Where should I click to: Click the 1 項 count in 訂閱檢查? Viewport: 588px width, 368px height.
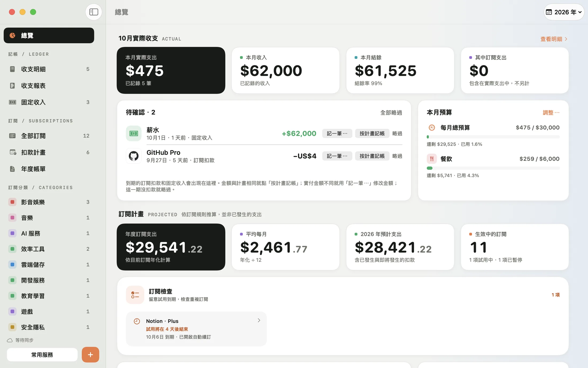coord(556,295)
